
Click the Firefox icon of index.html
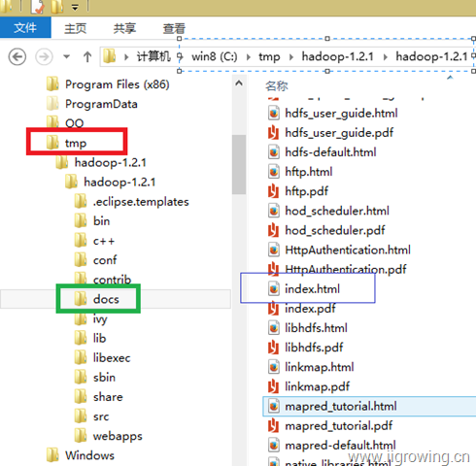[x=274, y=289]
